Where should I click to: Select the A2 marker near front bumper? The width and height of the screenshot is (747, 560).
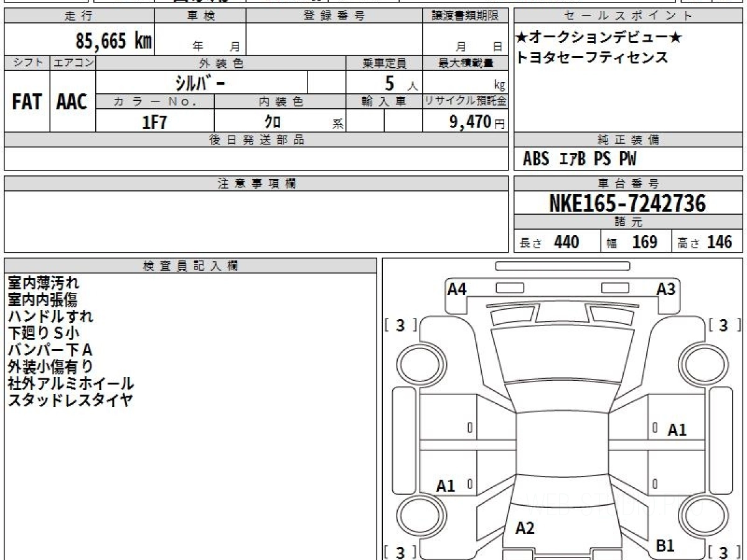click(x=525, y=528)
